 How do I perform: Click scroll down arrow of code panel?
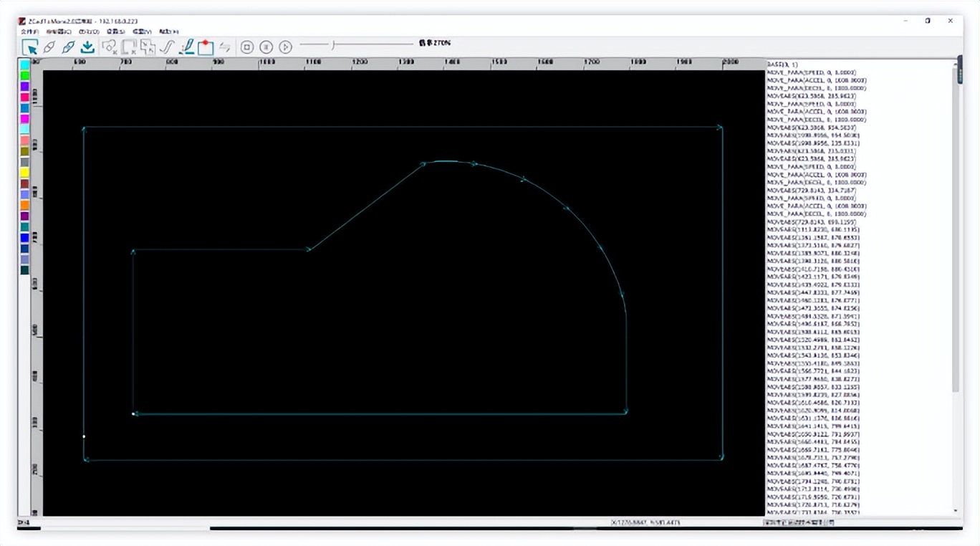point(956,511)
